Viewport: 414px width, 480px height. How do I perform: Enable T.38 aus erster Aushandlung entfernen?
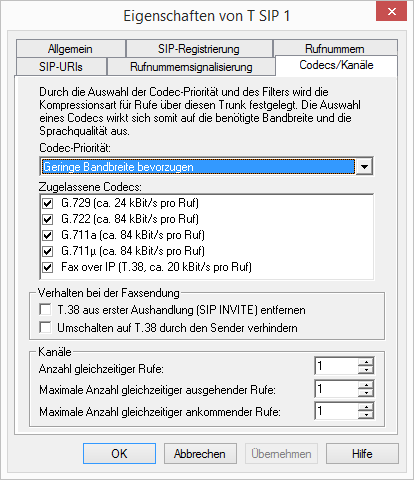point(45,310)
